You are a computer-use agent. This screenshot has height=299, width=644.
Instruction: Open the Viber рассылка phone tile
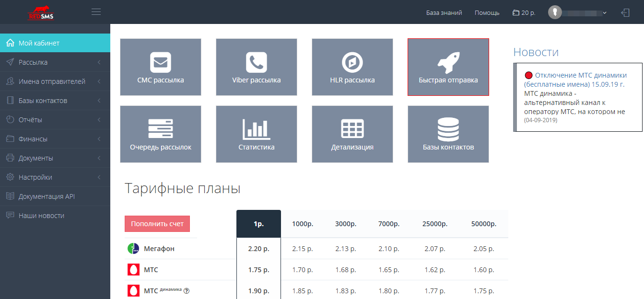(x=257, y=67)
